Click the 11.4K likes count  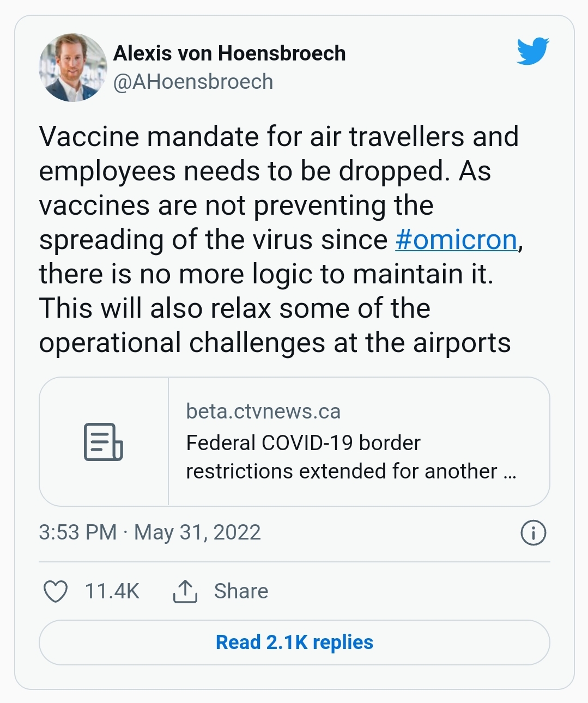pyautogui.click(x=111, y=590)
